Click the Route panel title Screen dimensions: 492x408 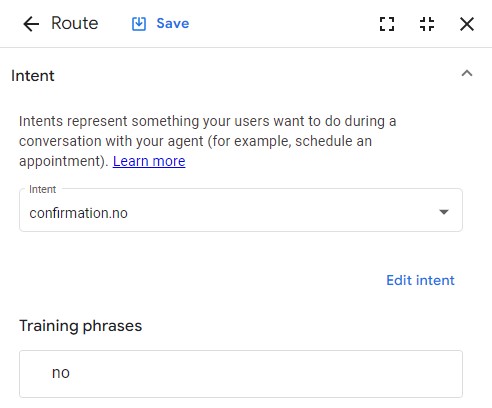coord(75,23)
